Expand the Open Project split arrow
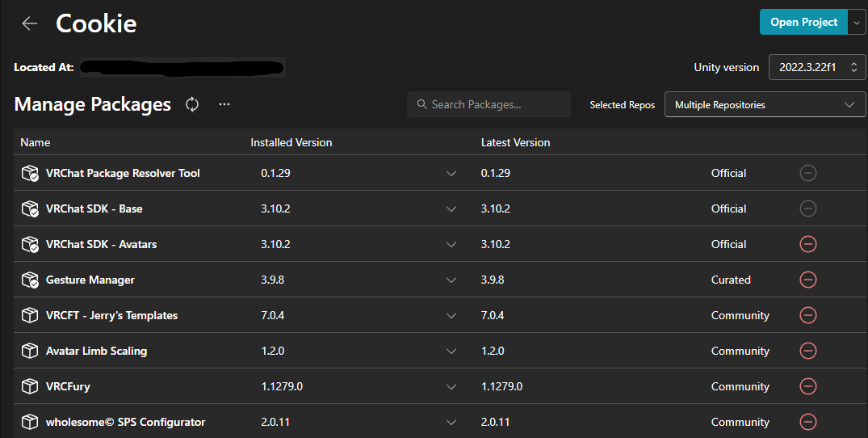 click(x=857, y=23)
